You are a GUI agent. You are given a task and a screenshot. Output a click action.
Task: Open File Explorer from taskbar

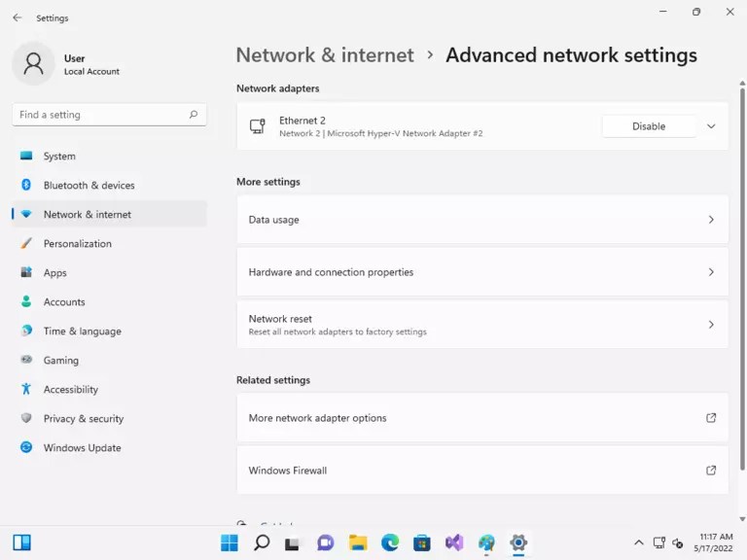tap(358, 542)
